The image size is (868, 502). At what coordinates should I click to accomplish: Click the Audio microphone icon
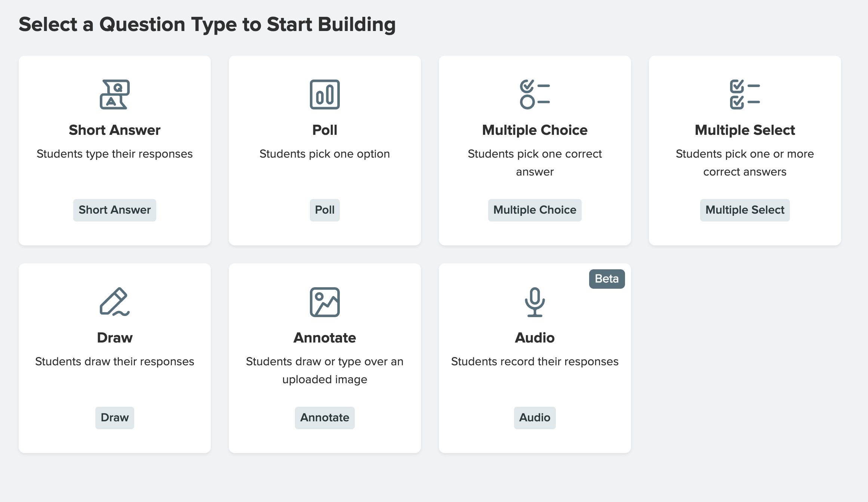pos(535,302)
